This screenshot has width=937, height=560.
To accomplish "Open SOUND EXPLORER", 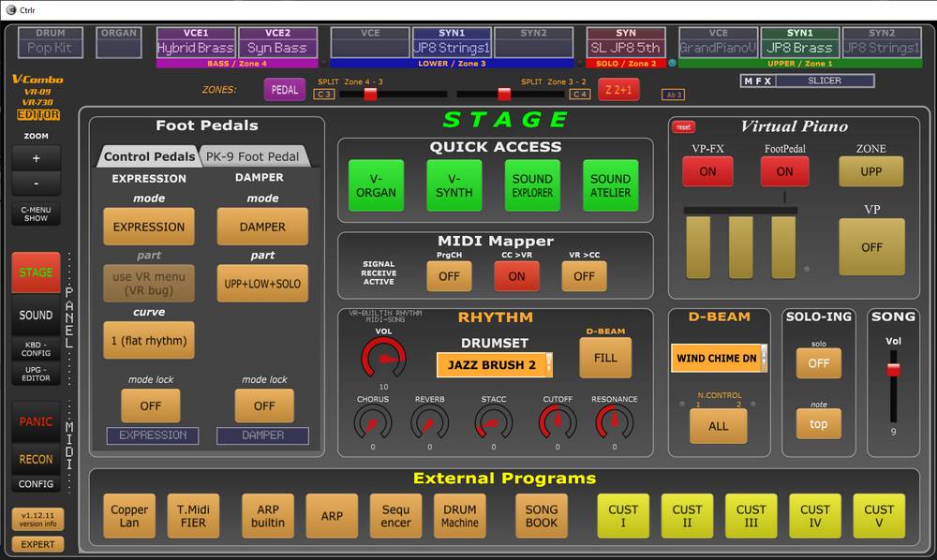I will pos(532,185).
